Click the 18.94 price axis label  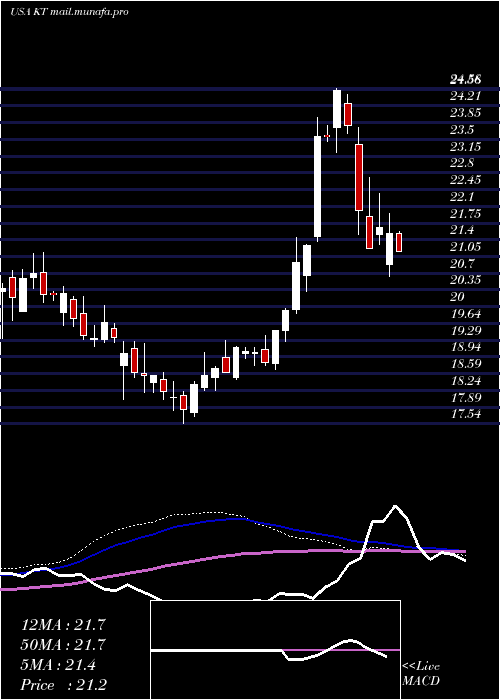click(466, 347)
